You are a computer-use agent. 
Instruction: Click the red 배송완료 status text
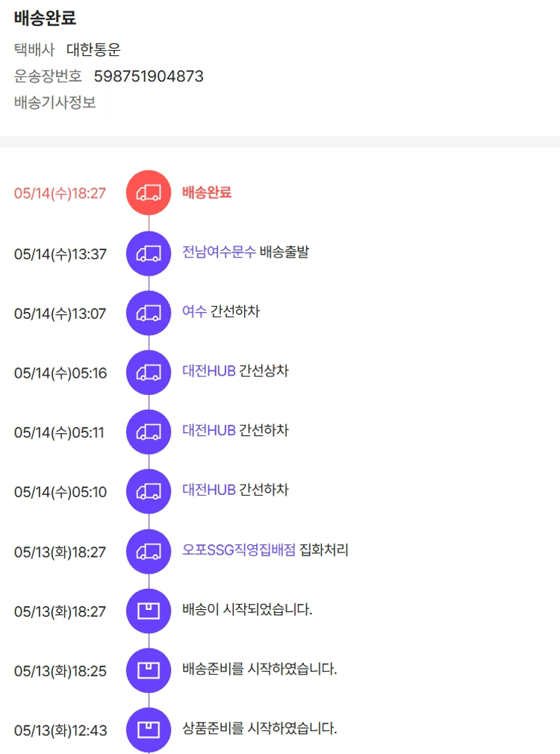[207, 192]
